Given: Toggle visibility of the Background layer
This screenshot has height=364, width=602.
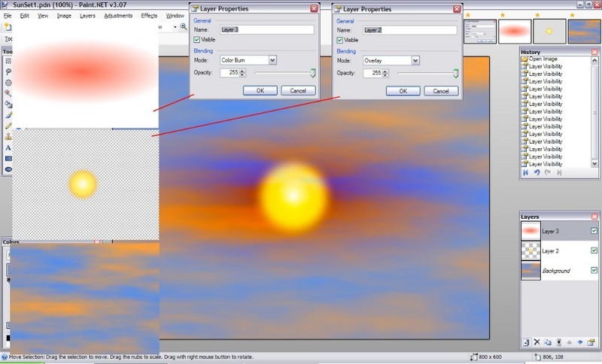Looking at the screenshot, I should (594, 270).
